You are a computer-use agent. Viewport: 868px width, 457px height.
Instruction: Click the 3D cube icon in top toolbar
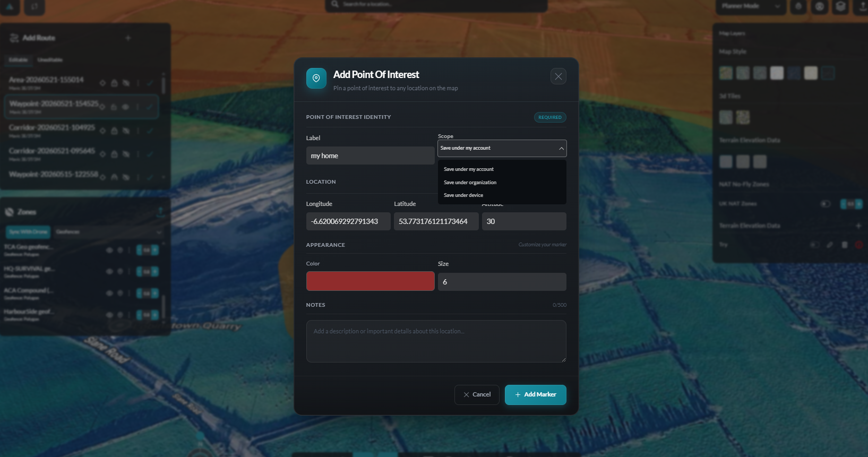click(x=840, y=6)
